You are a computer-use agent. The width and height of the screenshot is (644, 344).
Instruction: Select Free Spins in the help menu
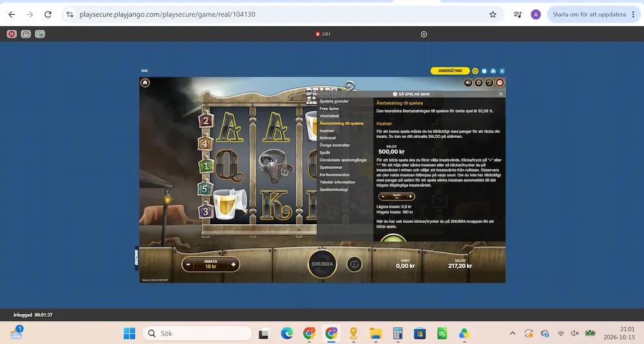coord(329,108)
